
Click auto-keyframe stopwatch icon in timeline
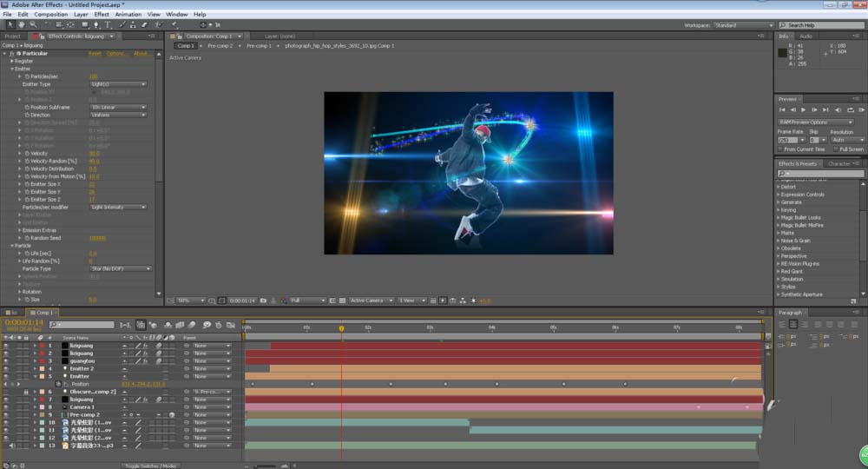click(x=219, y=325)
